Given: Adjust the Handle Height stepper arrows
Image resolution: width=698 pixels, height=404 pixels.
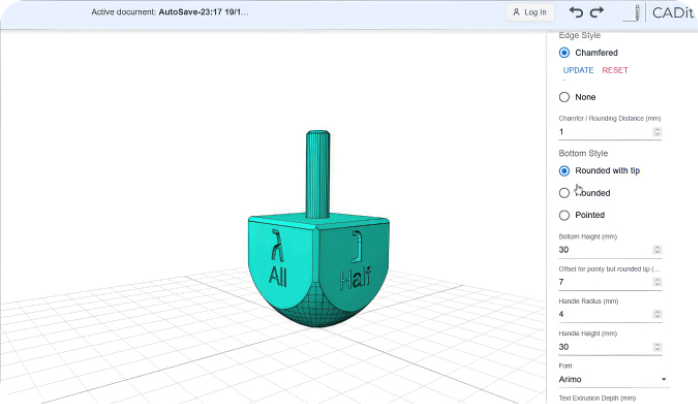Looking at the screenshot, I should click(657, 347).
